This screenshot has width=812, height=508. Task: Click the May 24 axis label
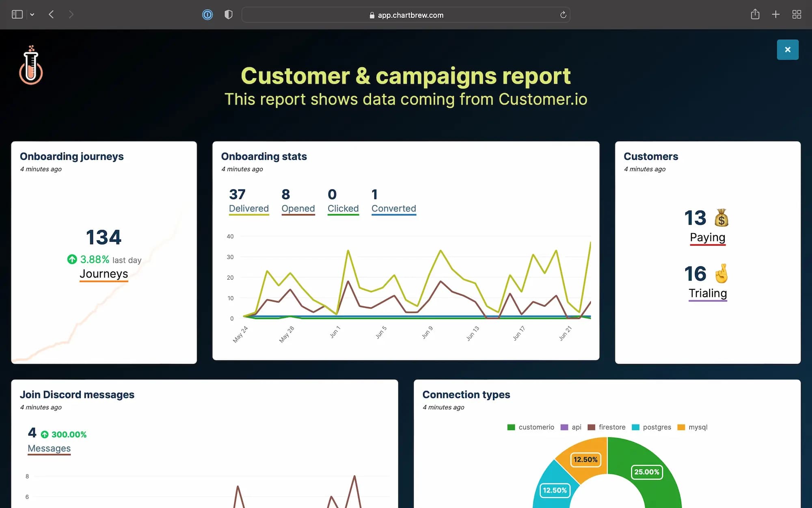click(x=240, y=334)
